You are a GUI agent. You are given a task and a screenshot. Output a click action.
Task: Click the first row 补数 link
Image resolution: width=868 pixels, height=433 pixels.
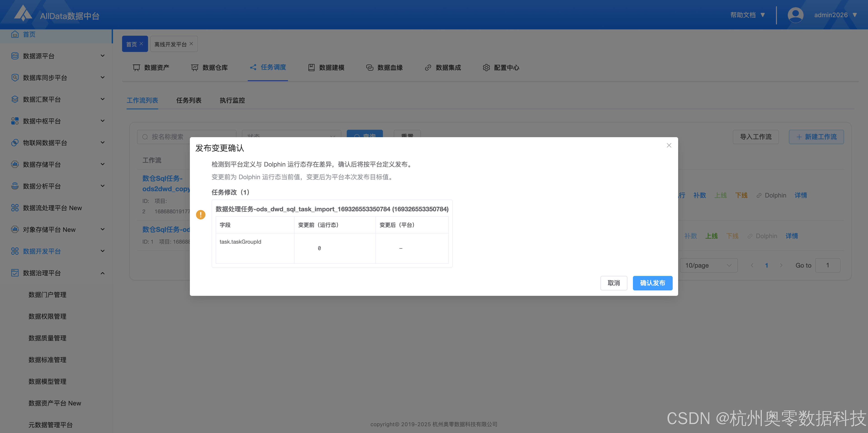click(x=700, y=195)
